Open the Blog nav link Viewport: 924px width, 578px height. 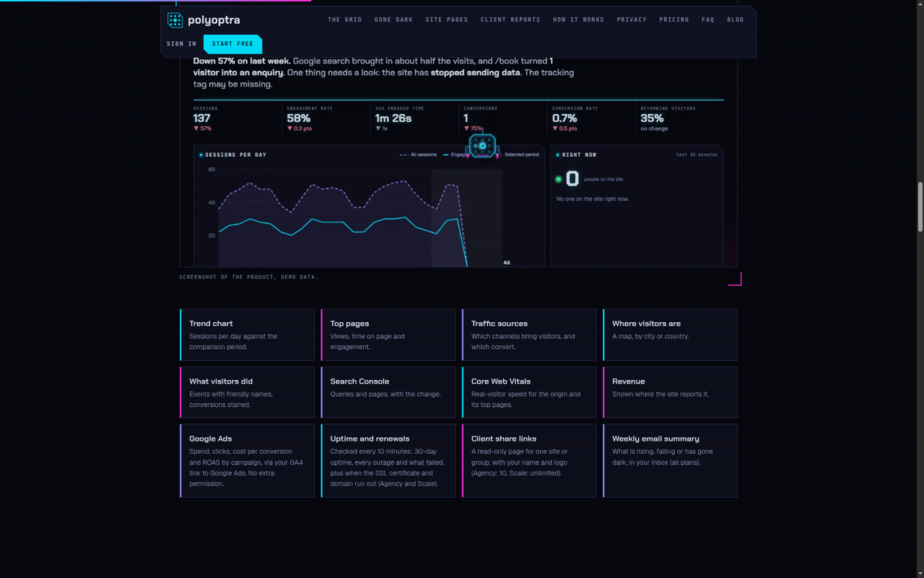[736, 20]
